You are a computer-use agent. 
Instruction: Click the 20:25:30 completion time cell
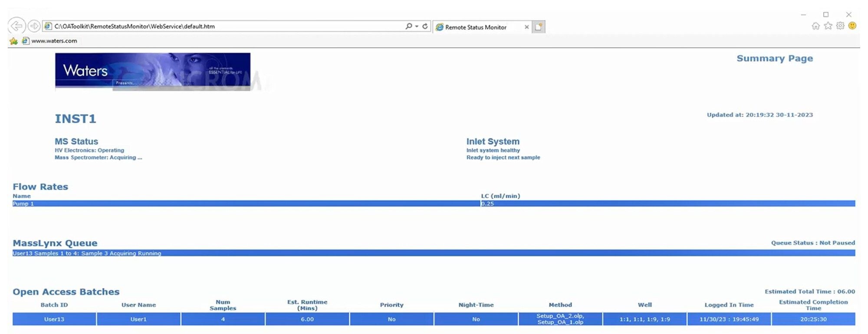pos(813,319)
